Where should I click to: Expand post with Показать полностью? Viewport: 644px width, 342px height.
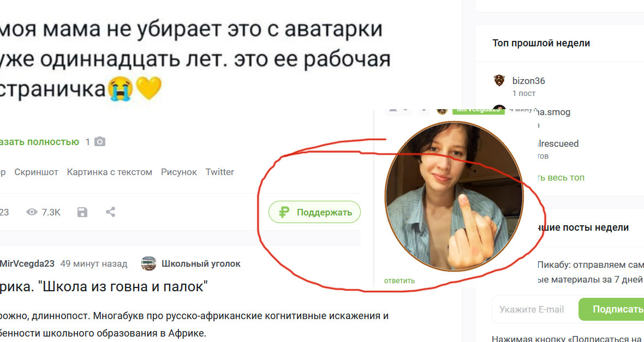(39, 142)
